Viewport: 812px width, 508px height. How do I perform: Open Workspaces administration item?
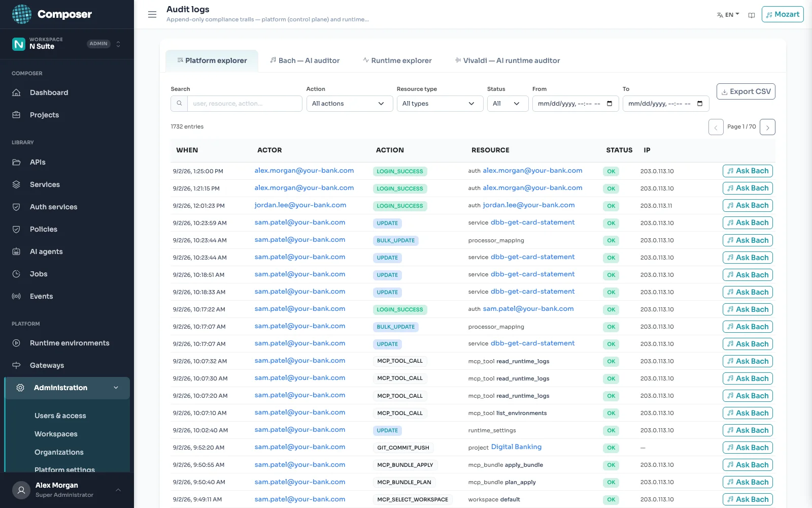point(56,434)
